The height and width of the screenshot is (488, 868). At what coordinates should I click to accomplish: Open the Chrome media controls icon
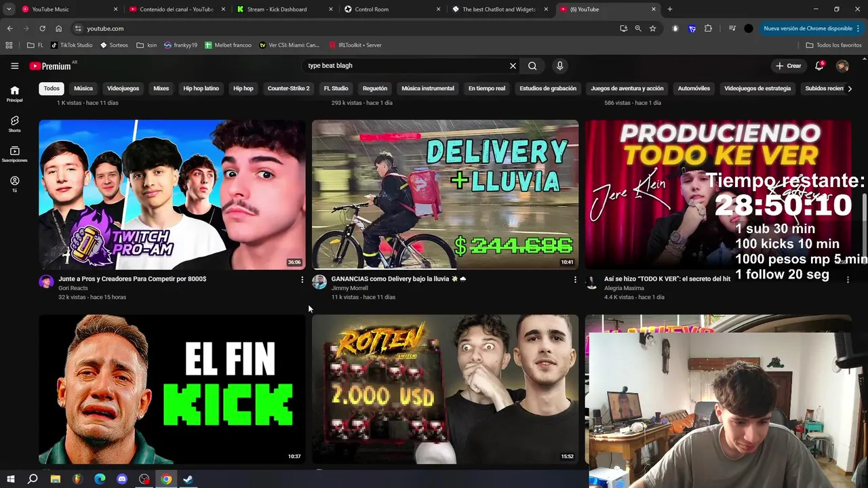click(732, 28)
